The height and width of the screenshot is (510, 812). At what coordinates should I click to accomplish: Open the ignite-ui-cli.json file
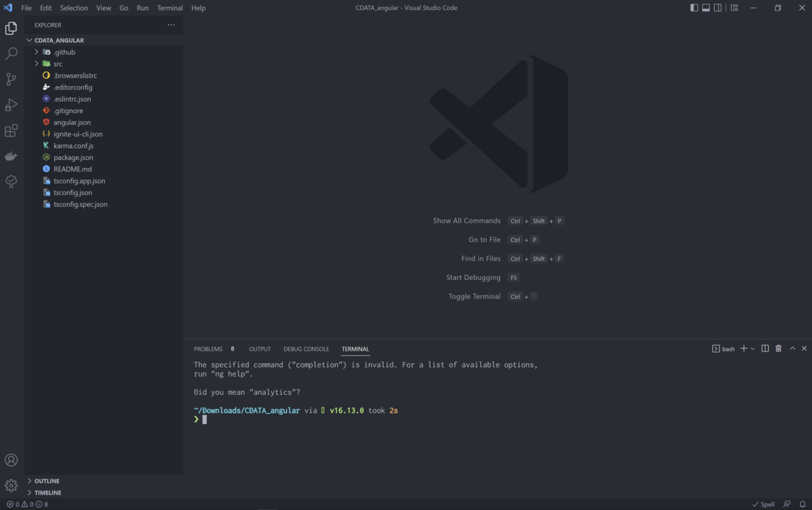pyautogui.click(x=78, y=134)
